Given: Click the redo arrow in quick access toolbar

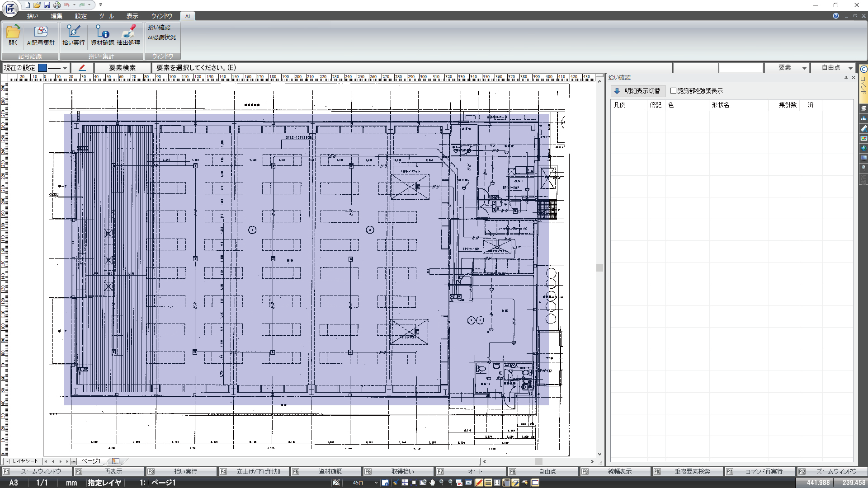Looking at the screenshot, I should (82, 5).
